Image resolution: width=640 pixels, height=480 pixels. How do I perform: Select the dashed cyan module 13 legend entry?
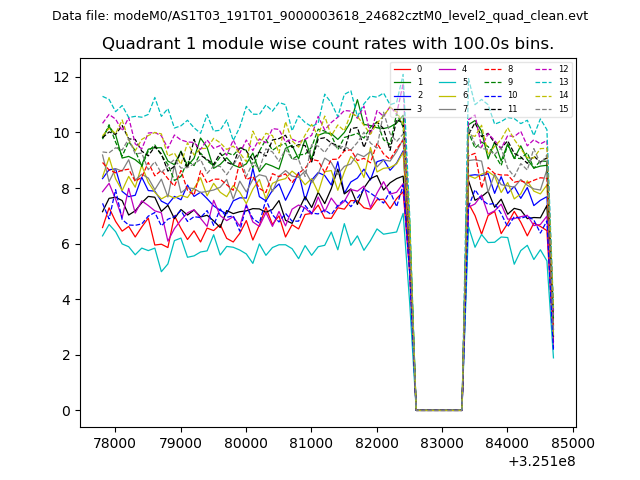point(554,82)
